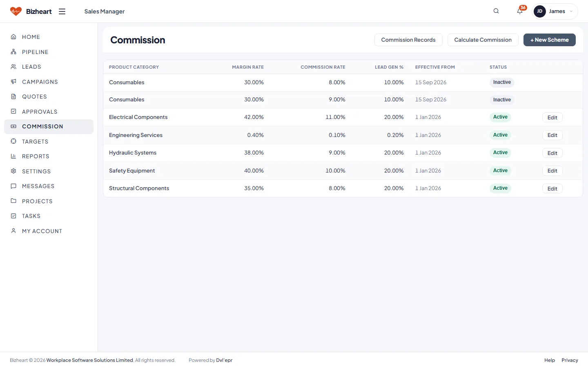Click the Reports bar chart icon
Image resolution: width=588 pixels, height=368 pixels.
click(x=13, y=156)
